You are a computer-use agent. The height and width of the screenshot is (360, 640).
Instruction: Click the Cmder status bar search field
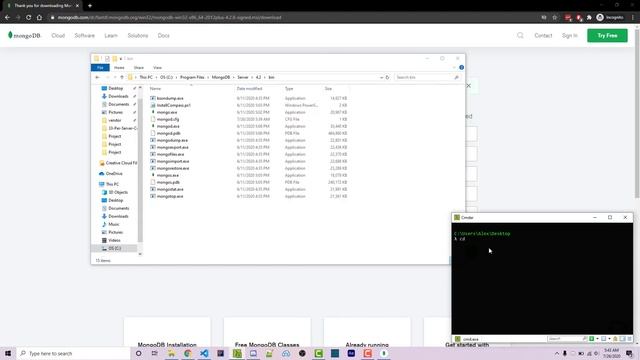pyautogui.click(x=567, y=339)
